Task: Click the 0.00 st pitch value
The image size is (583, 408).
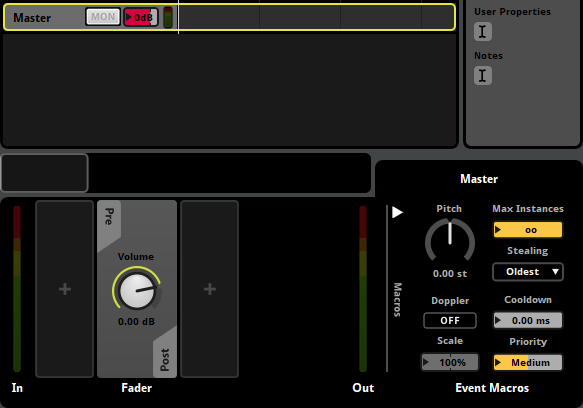Action: [450, 274]
